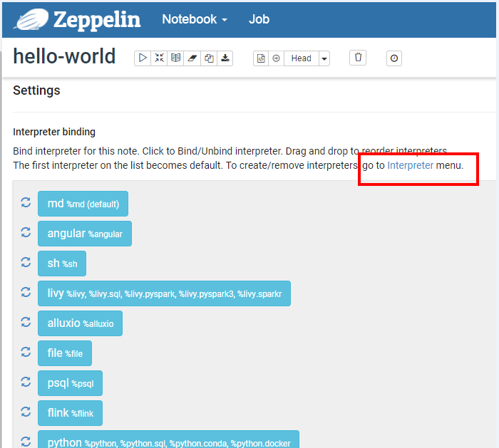
Task: Unbind the md default interpreter
Action: [x=83, y=204]
